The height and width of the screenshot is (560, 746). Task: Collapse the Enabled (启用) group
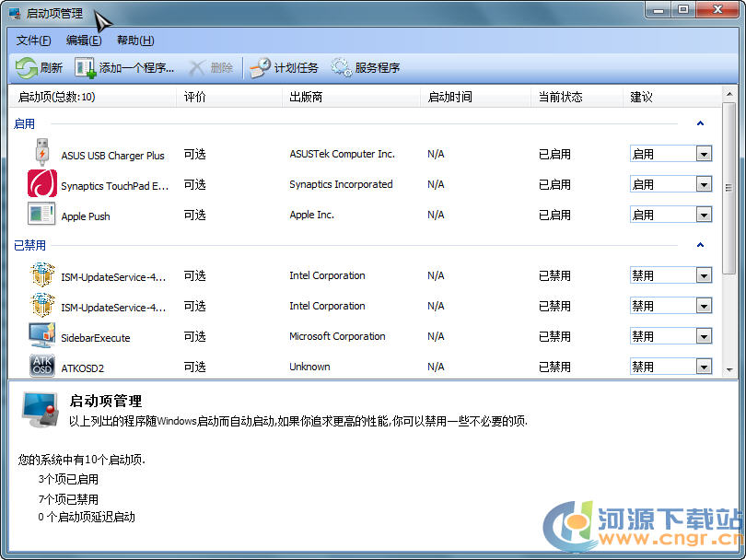[x=700, y=123]
